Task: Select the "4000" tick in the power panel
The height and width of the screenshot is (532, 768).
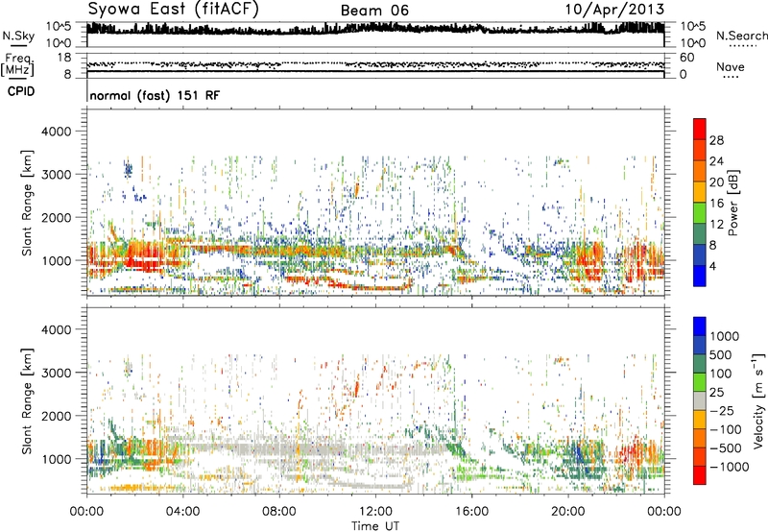Action: tap(57, 132)
